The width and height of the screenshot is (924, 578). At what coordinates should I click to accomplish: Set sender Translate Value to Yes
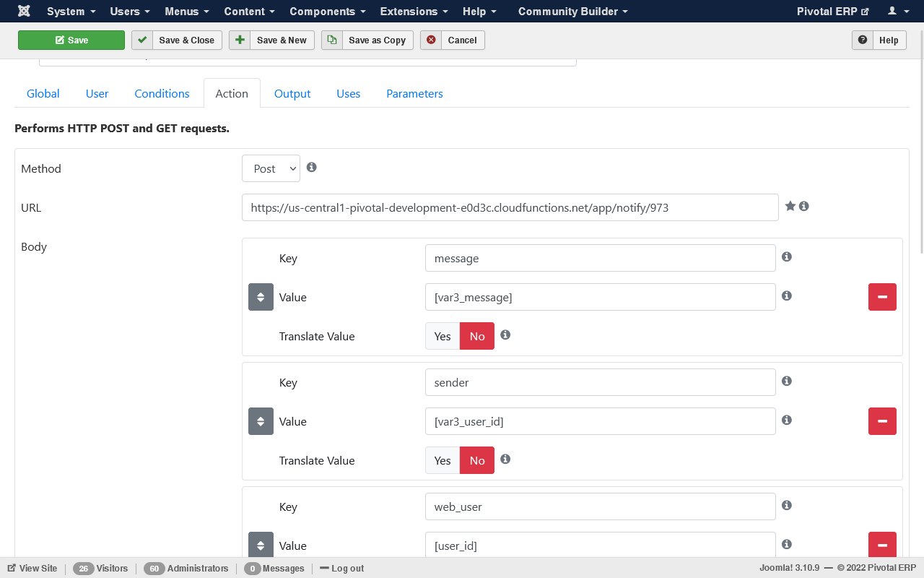(443, 460)
